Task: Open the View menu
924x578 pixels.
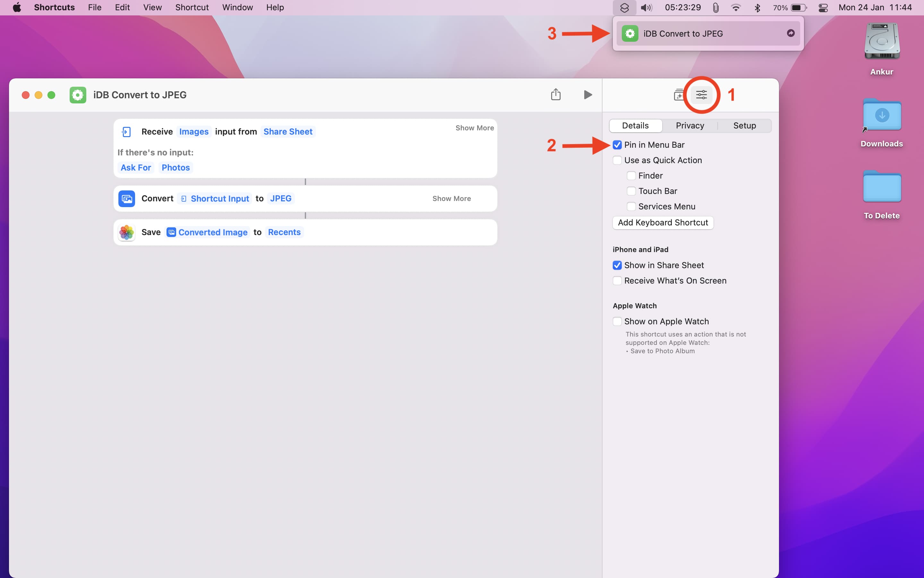Action: [152, 8]
